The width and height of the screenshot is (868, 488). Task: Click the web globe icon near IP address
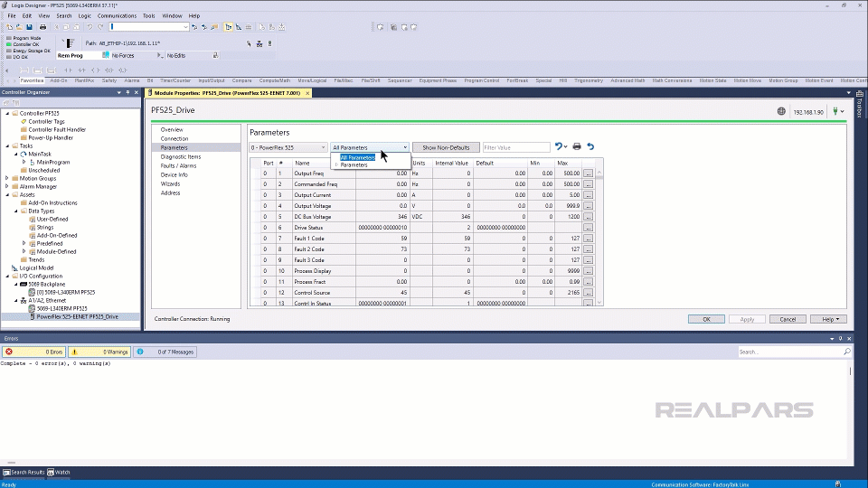(x=781, y=111)
